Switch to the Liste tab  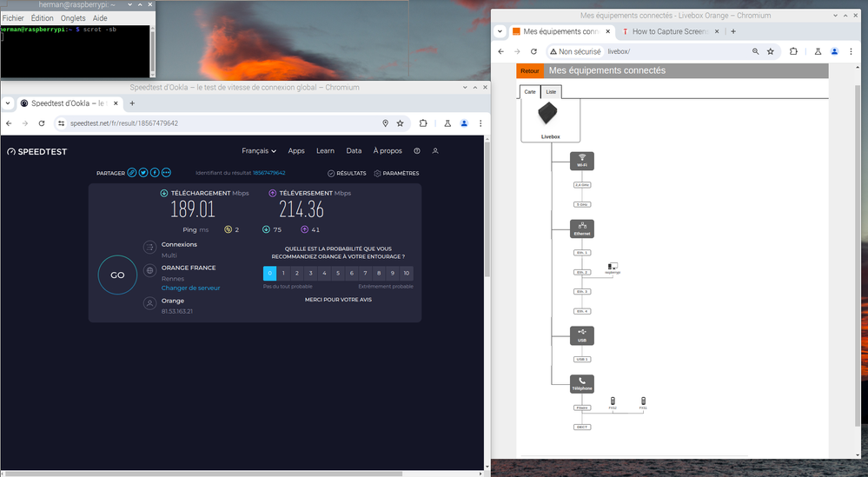click(x=551, y=91)
